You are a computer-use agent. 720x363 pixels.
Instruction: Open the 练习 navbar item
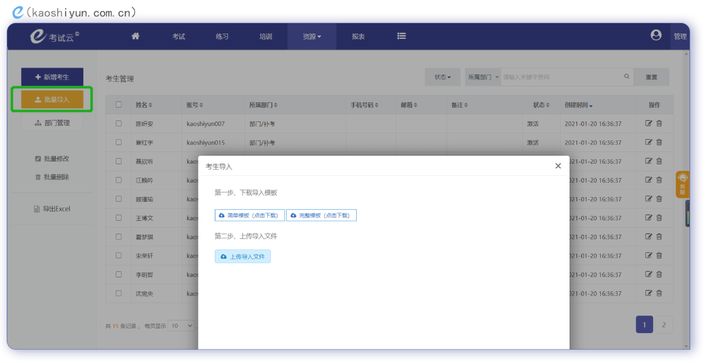coord(222,36)
